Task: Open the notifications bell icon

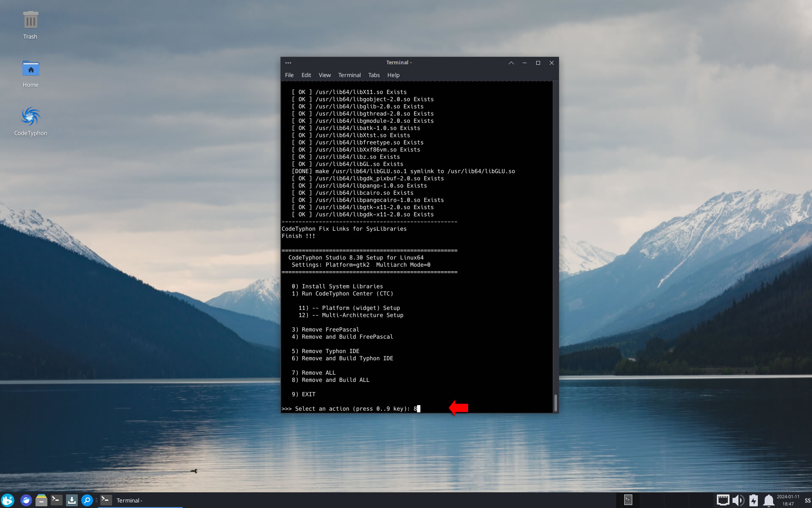Action: (x=768, y=500)
